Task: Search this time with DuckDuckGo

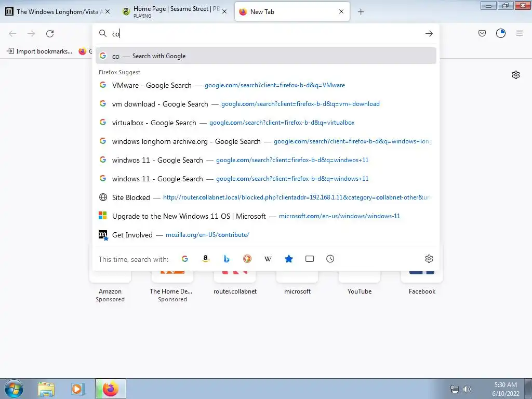Action: pos(247,259)
